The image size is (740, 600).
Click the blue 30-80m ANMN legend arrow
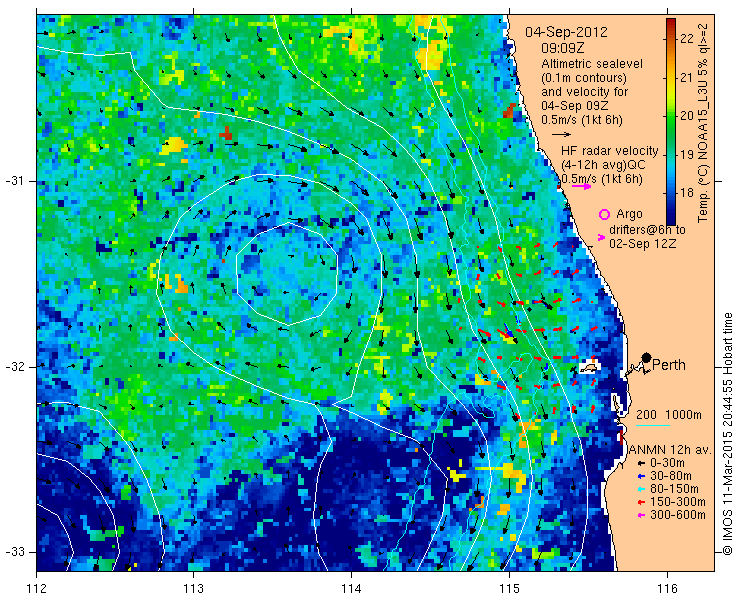point(641,476)
